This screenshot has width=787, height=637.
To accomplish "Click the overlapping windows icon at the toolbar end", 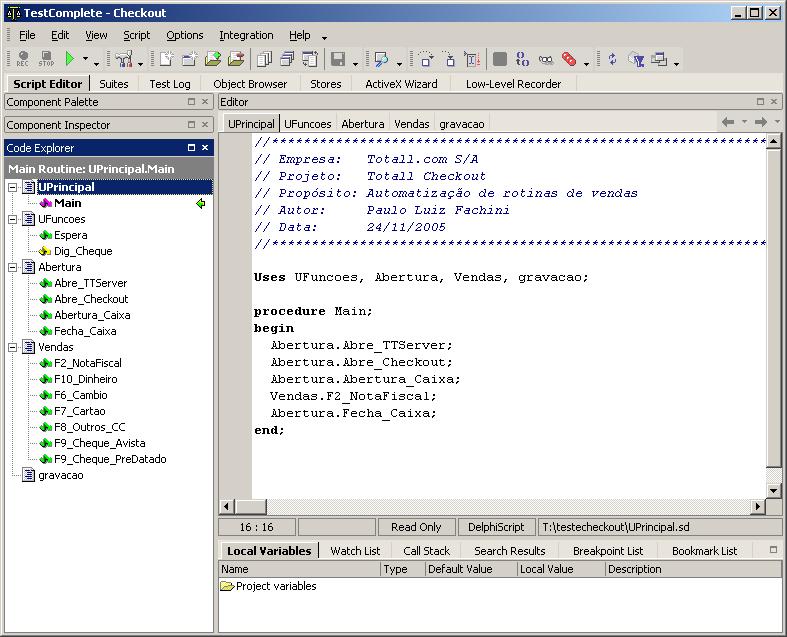I will click(659, 59).
